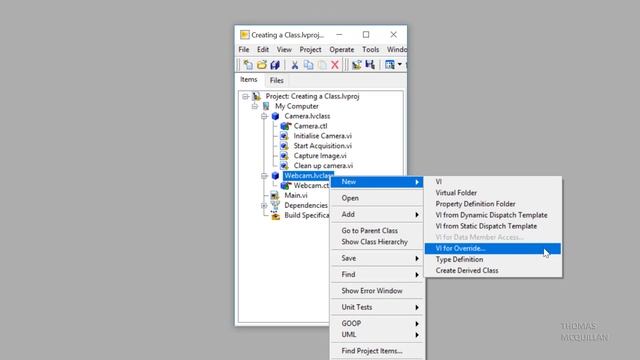The width and height of the screenshot is (640, 360).
Task: Switch to the Files tab
Action: click(x=276, y=80)
